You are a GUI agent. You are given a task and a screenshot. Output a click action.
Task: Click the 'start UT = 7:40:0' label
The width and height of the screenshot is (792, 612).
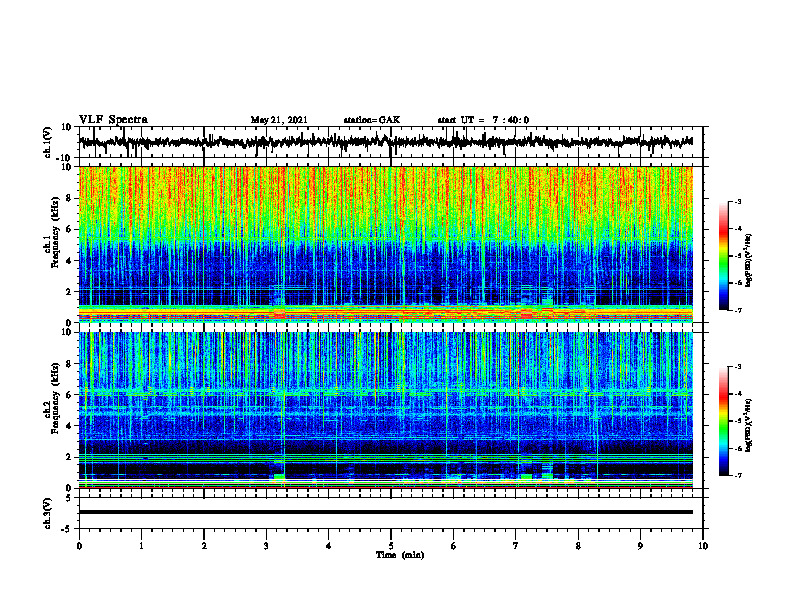[x=483, y=120]
